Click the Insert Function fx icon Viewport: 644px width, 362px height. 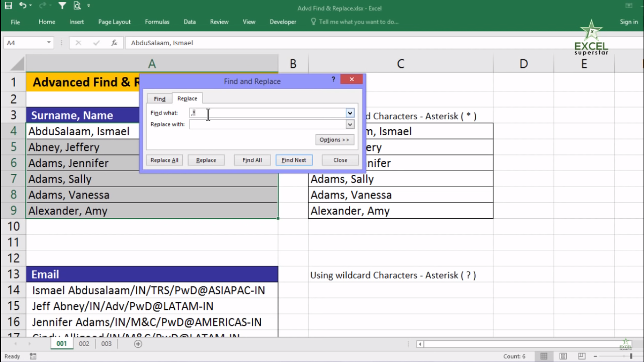tap(114, 43)
